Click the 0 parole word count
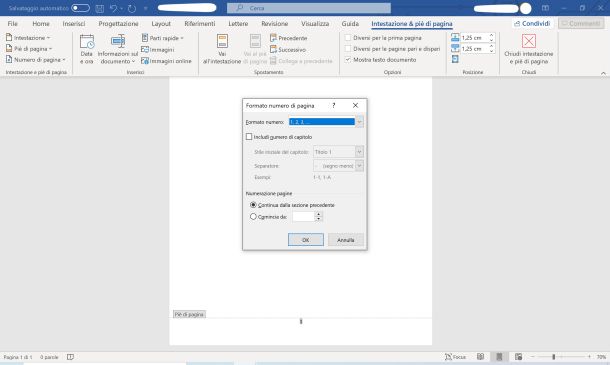 [x=49, y=357]
